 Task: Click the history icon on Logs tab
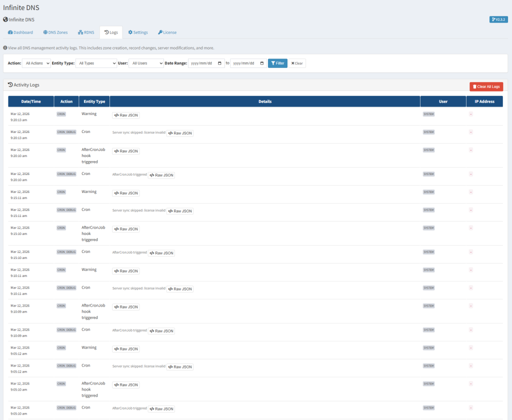pos(106,32)
